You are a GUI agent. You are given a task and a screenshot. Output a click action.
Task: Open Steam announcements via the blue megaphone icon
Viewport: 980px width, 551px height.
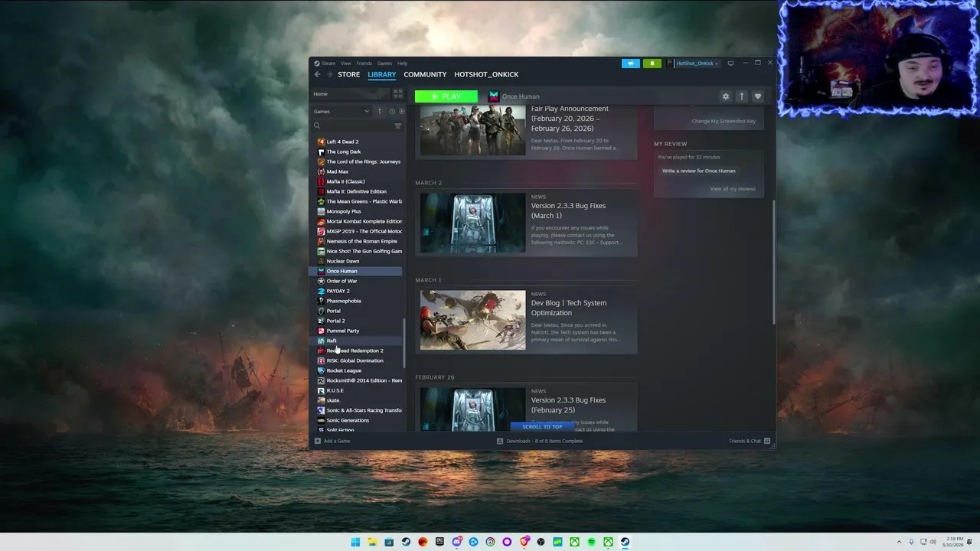tap(631, 64)
